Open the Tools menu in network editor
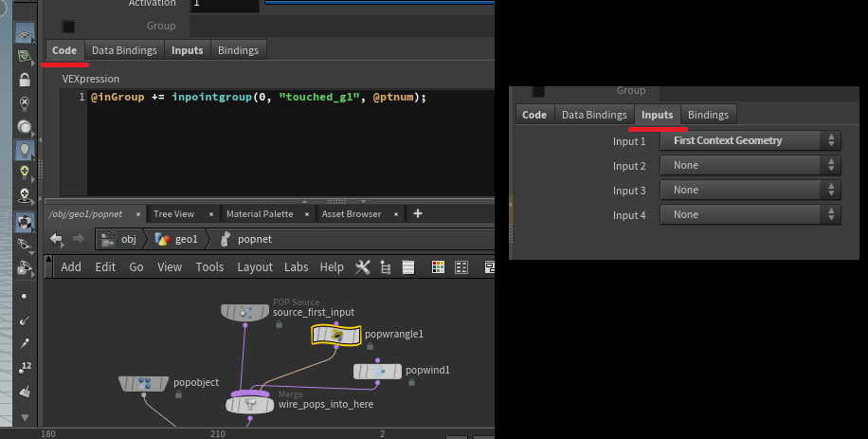Screen dimensions: 868x439 click(x=209, y=266)
